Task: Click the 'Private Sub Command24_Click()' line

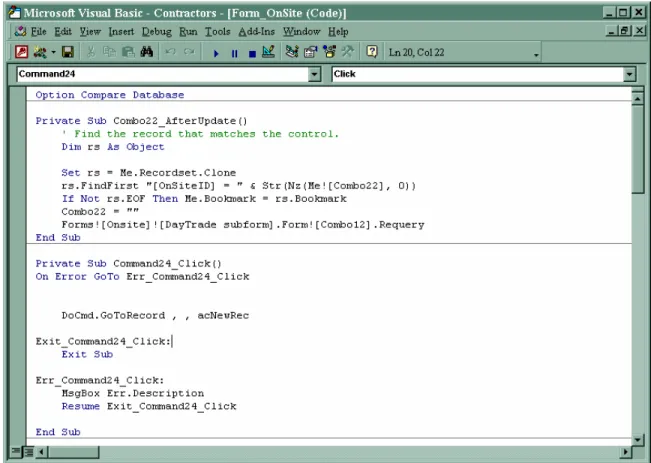Action: 128,263
